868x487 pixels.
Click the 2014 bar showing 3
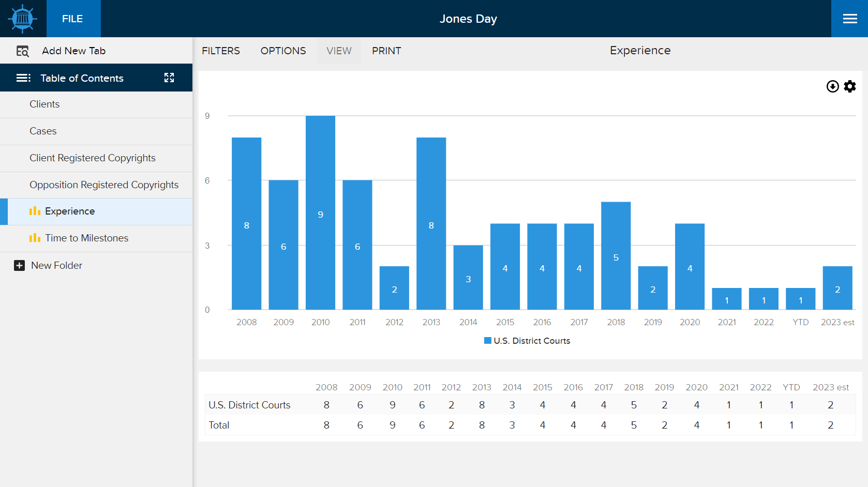(x=468, y=278)
